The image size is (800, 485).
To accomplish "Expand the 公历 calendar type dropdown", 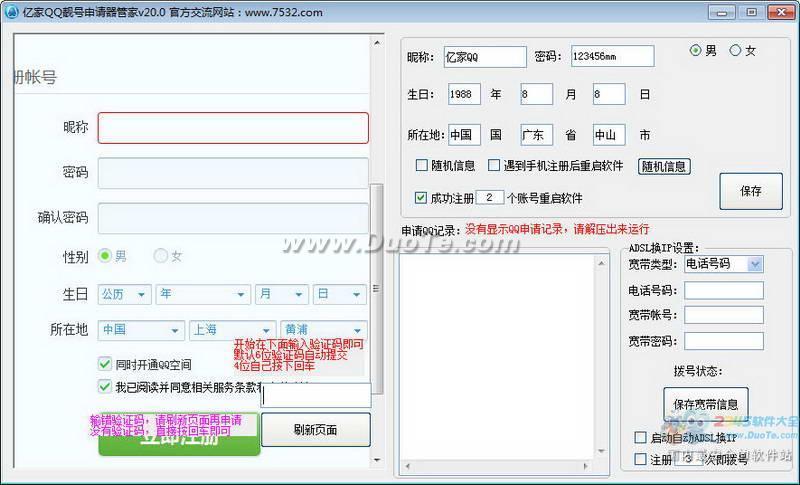I will click(124, 294).
